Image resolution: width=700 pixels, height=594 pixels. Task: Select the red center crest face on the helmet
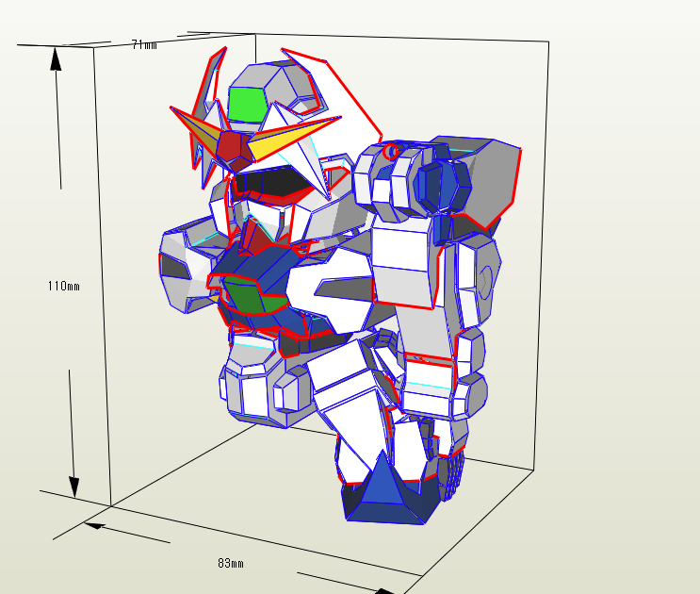[231, 147]
